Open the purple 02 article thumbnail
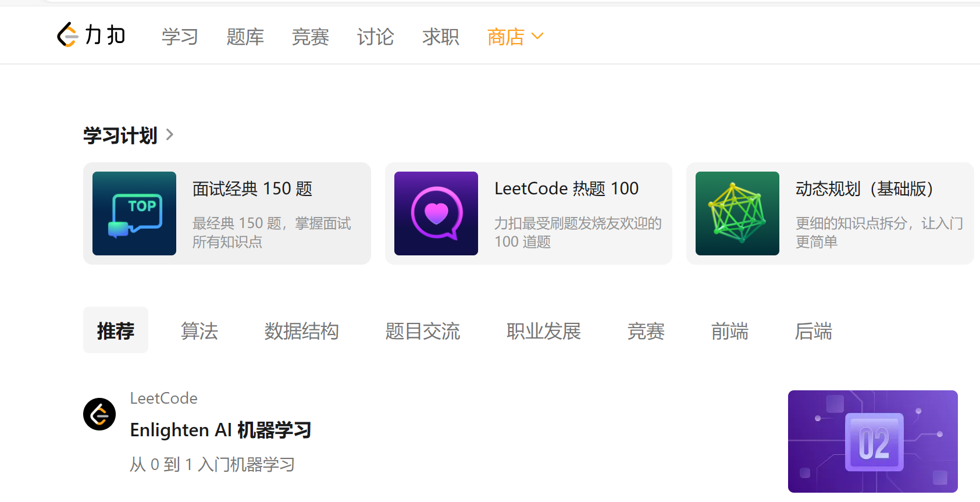Screen dimensions: 980x502 [x=873, y=442]
